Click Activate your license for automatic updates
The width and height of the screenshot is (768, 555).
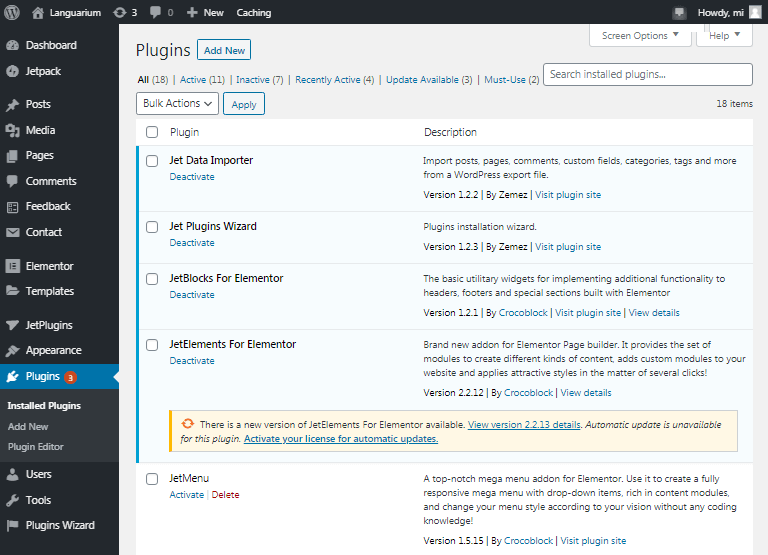tap(341, 439)
